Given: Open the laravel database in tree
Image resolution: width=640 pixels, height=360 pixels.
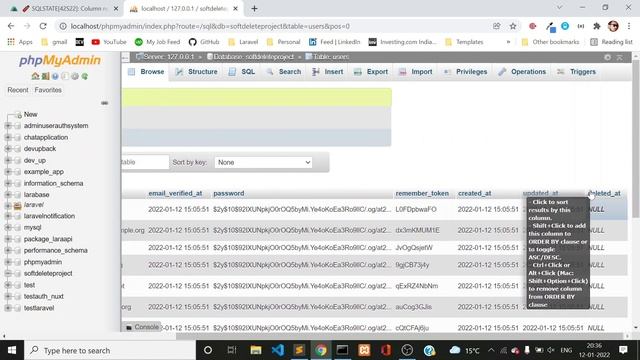Looking at the screenshot, I should pyautogui.click(x=33, y=204).
